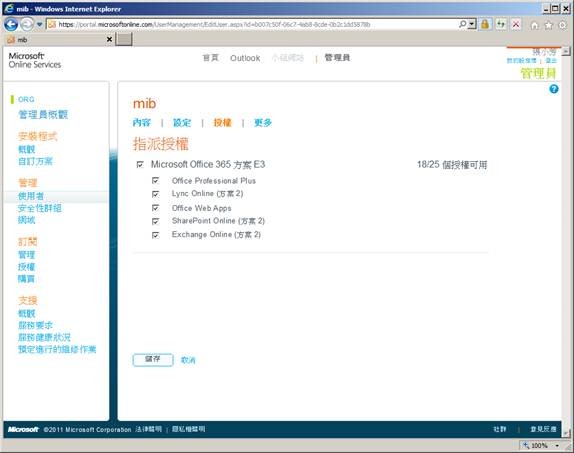Toggle the SharePoint Online (方案 2) checkbox
Screen dimensions: 574x453
156,221
